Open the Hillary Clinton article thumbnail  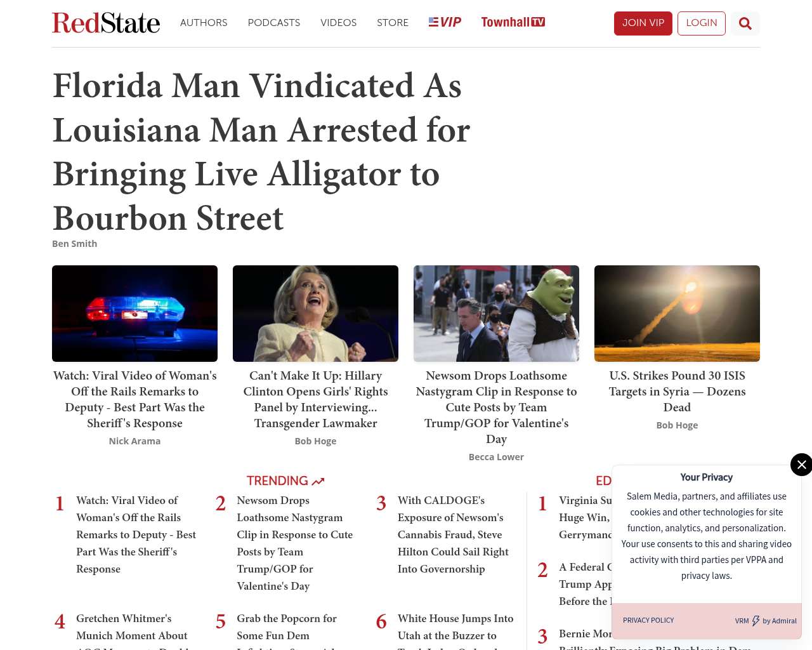315,314
